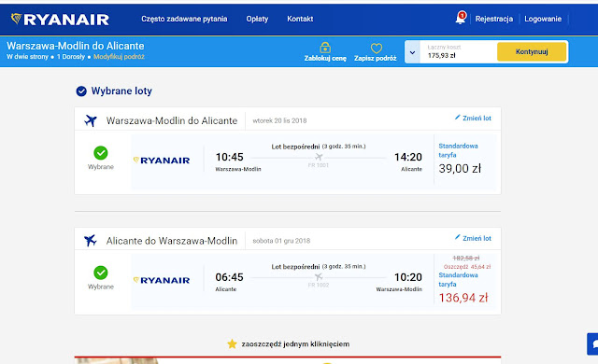Viewport: 598px width, 364px height.
Task: Click the crossed-out 182,58 zł price
Action: pos(465,259)
